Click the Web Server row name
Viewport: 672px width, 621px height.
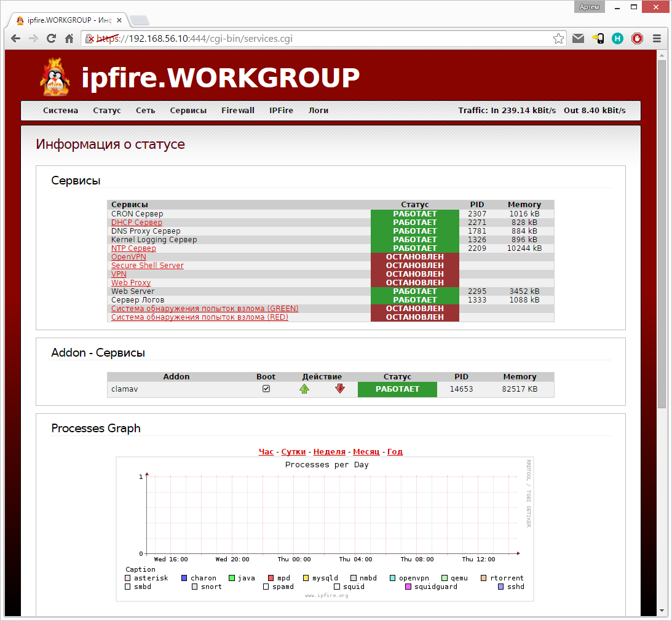coord(133,291)
